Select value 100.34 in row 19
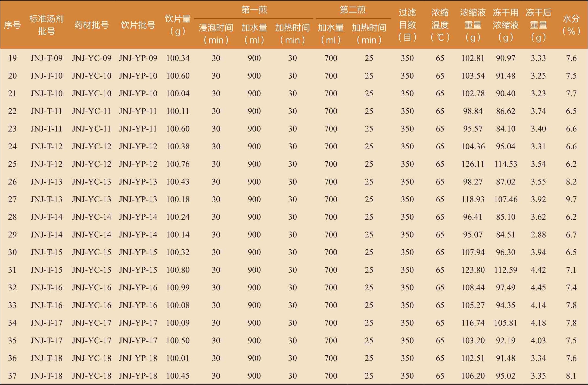Image resolution: width=588 pixels, height=385 pixels. tap(178, 58)
